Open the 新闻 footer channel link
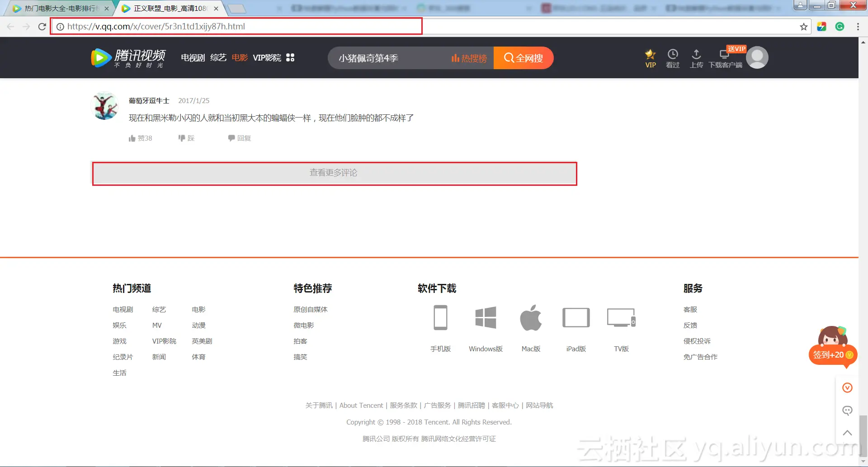 coord(159,357)
